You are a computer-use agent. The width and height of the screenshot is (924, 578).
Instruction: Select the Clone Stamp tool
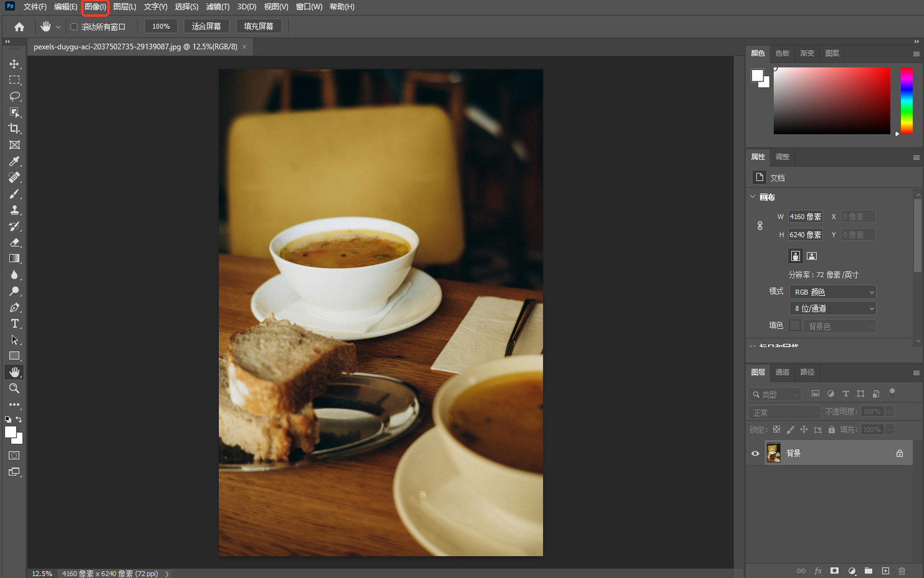(x=14, y=210)
